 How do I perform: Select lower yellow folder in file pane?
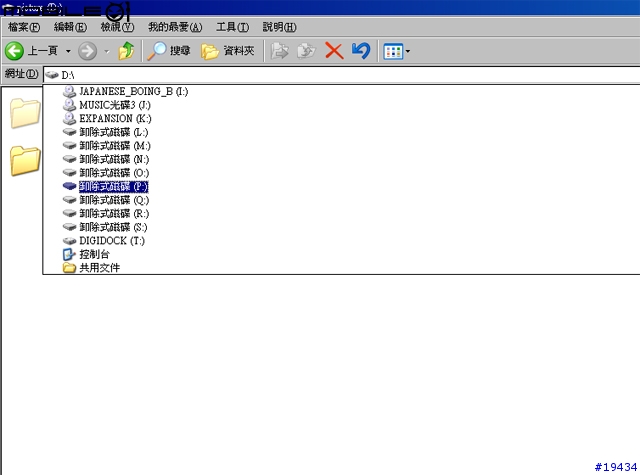coord(25,161)
